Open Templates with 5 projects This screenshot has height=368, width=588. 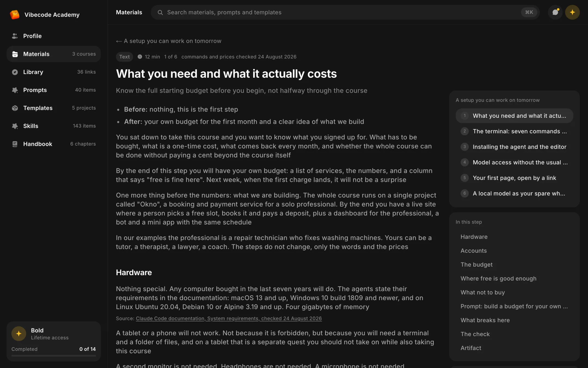54,108
